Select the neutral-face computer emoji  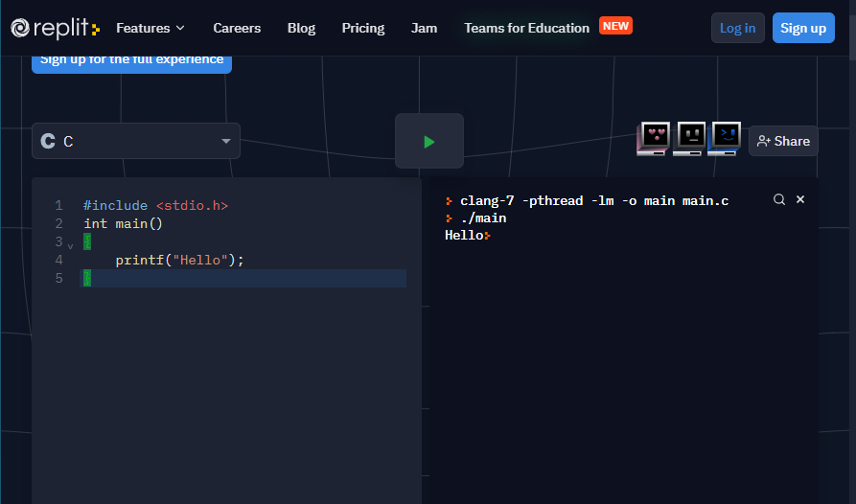tap(689, 139)
